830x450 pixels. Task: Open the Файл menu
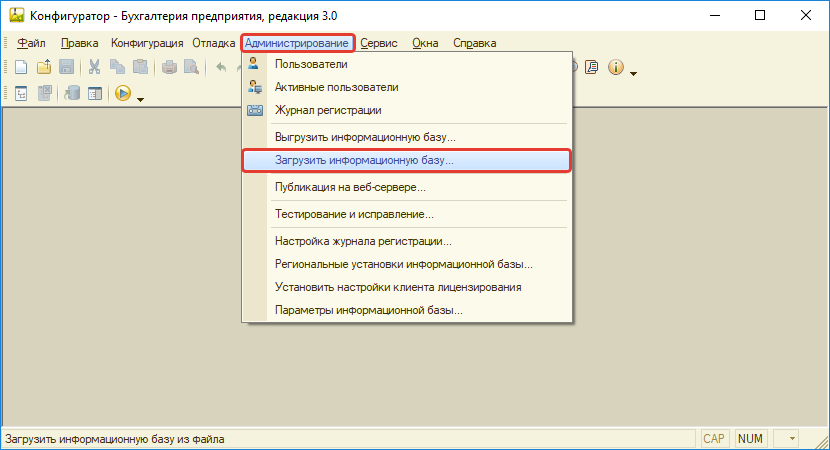pos(31,43)
